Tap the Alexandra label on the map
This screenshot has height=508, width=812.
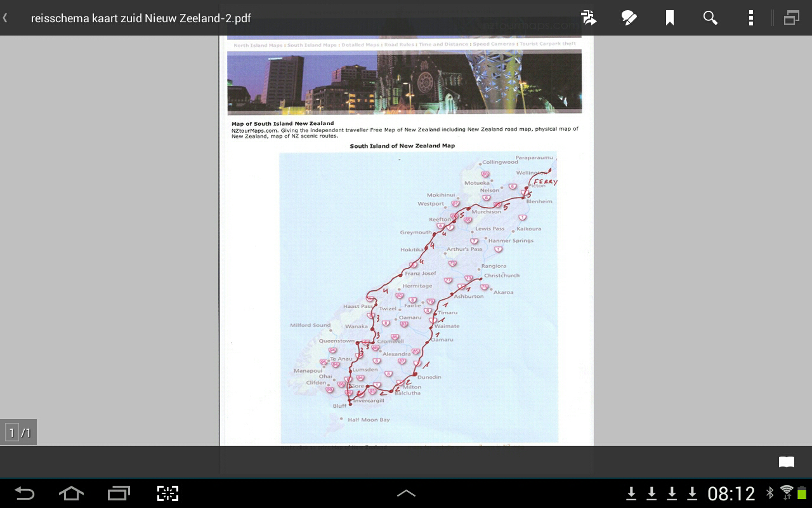pyautogui.click(x=396, y=354)
